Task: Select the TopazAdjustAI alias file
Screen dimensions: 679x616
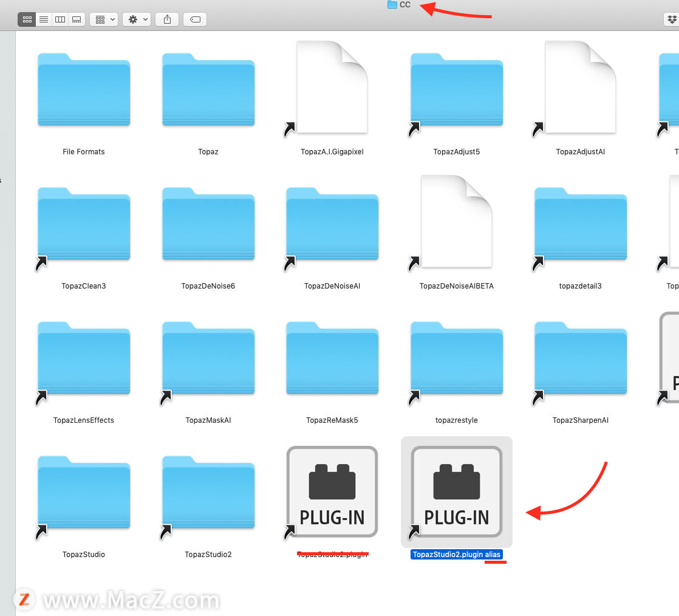Action: pos(580,87)
